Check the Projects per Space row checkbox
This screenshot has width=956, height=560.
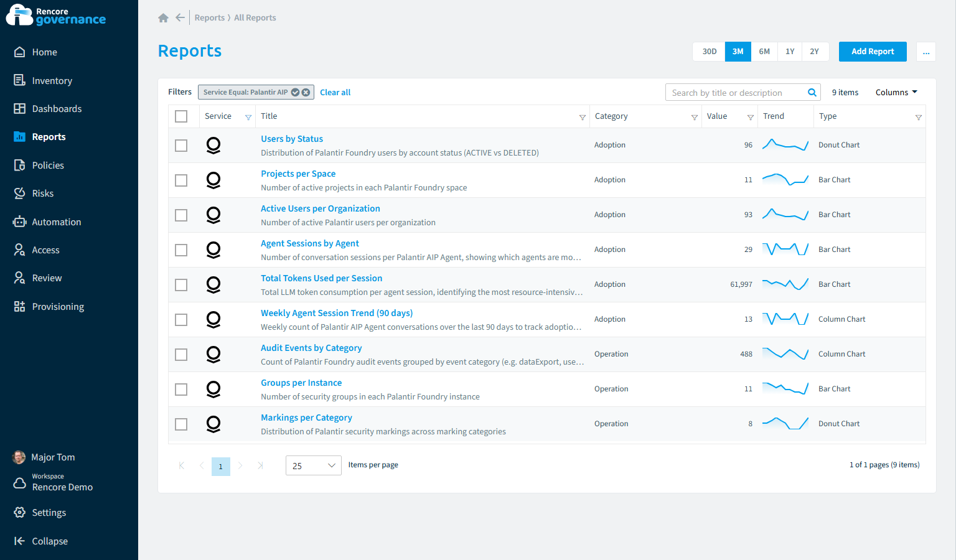coord(181,180)
